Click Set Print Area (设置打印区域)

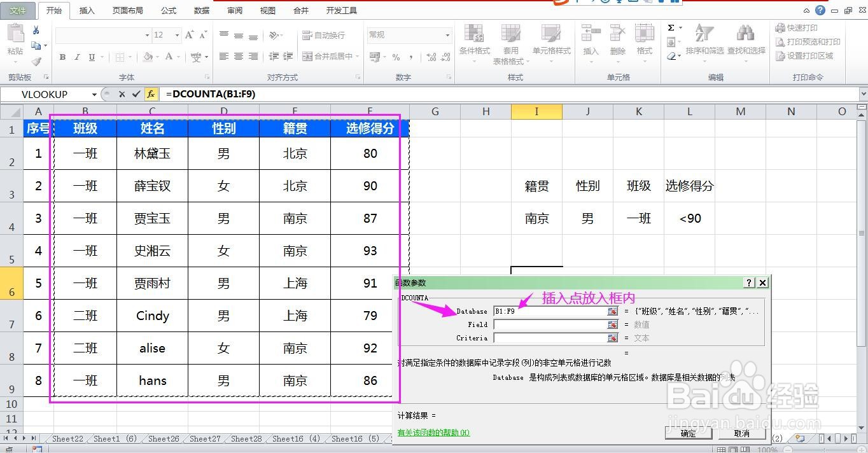[x=804, y=56]
